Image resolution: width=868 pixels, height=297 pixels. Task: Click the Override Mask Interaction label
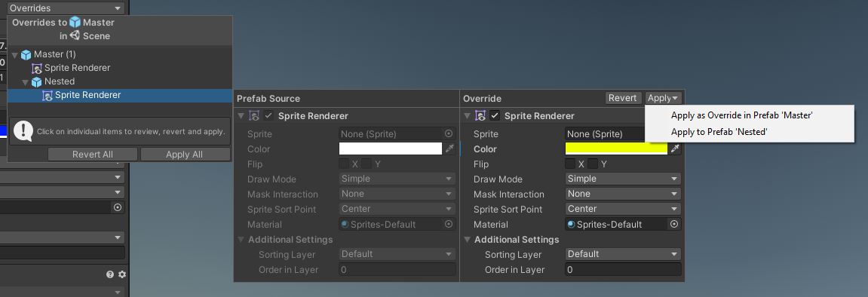click(509, 194)
